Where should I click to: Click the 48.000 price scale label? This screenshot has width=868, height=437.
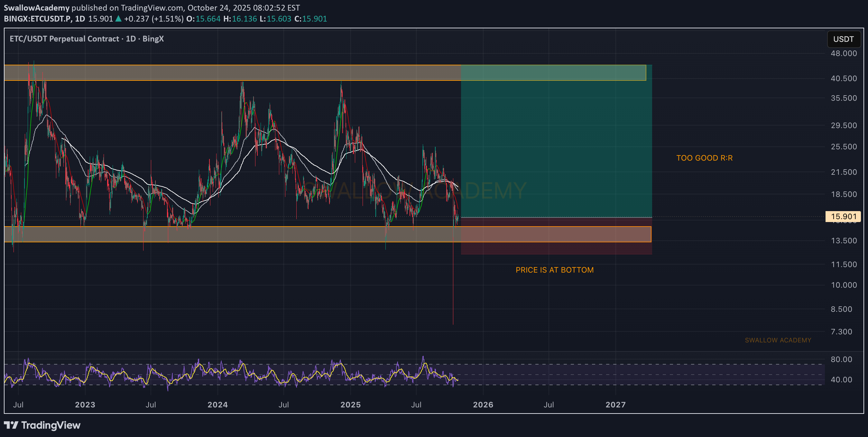point(844,53)
